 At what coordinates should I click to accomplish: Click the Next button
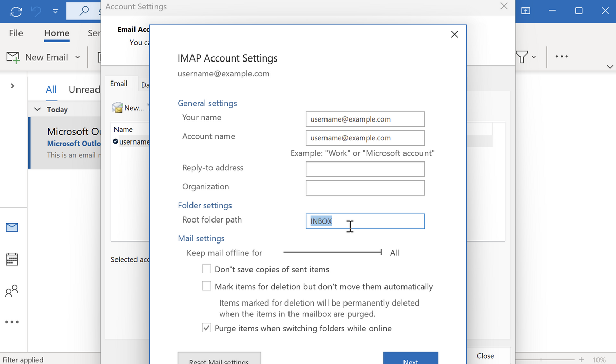pyautogui.click(x=411, y=358)
